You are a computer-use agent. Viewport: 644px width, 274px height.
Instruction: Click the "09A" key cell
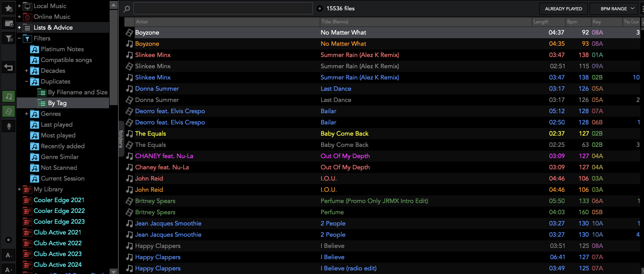pyautogui.click(x=597, y=66)
